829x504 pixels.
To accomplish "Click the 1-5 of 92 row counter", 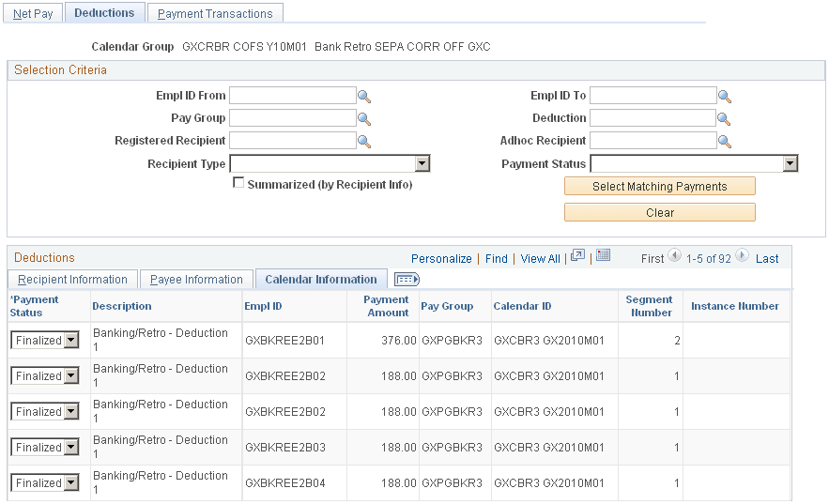I will pyautogui.click(x=709, y=259).
